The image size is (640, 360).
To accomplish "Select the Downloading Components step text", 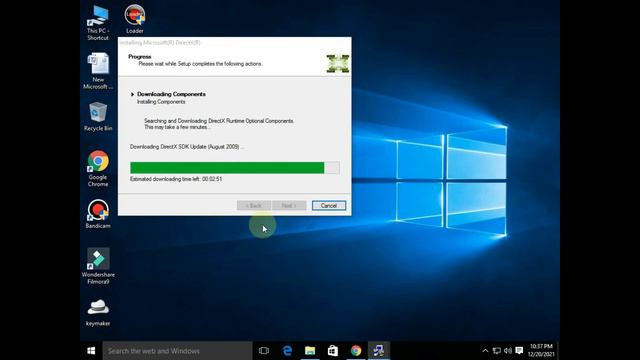I will (171, 94).
